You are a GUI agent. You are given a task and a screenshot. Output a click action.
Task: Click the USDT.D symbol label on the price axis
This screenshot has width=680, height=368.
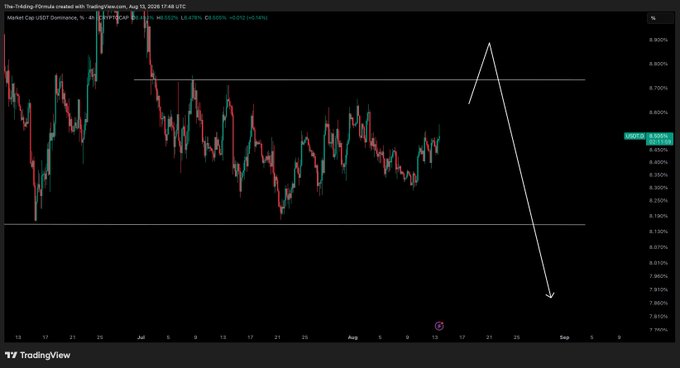point(635,136)
